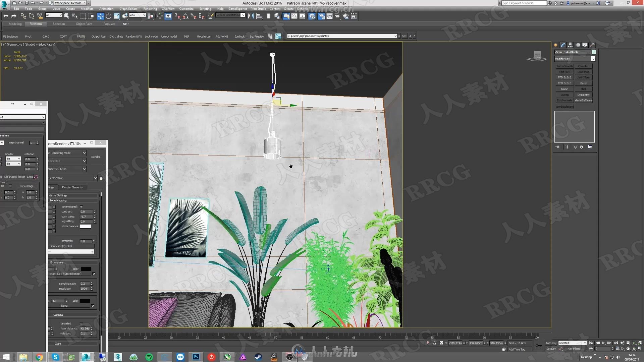The width and height of the screenshot is (644, 362).
Task: Select the Select/Move tool icon
Action: click(101, 16)
